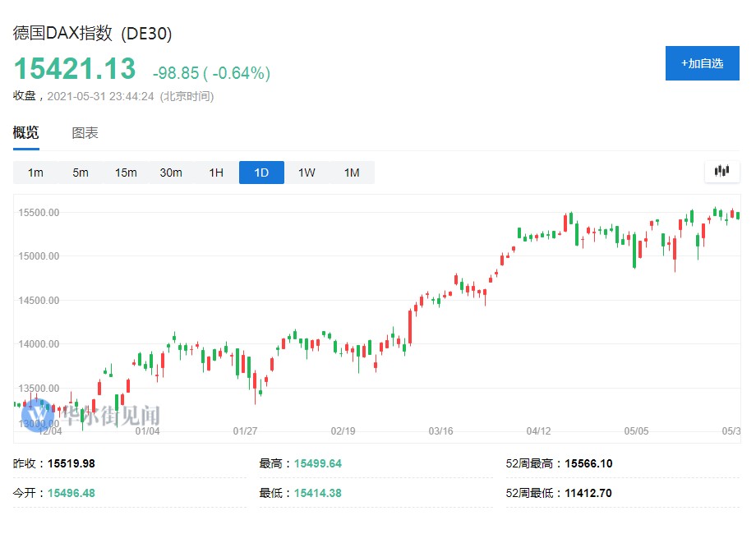Switch to the 图表 tab
Screen dimensions: 756x534
(85, 132)
